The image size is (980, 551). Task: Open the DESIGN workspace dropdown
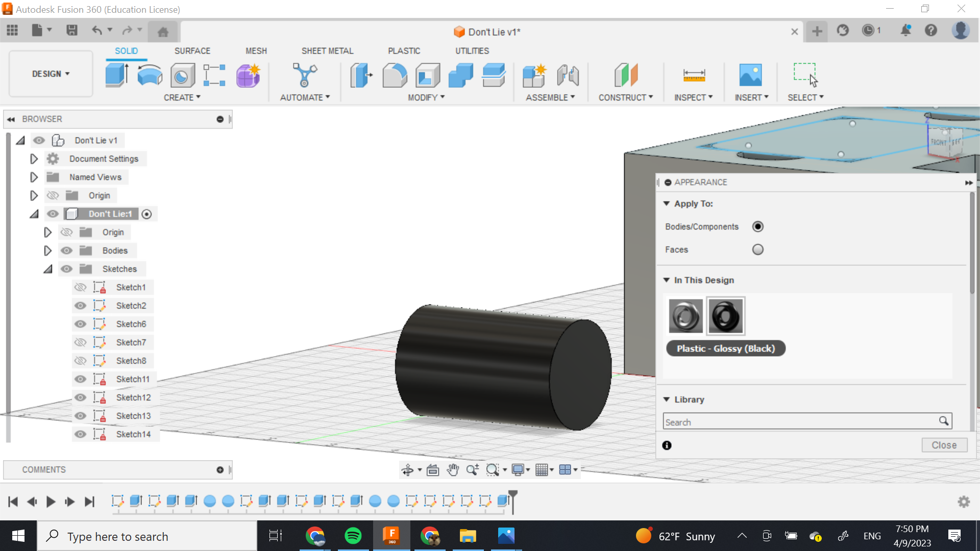51,74
